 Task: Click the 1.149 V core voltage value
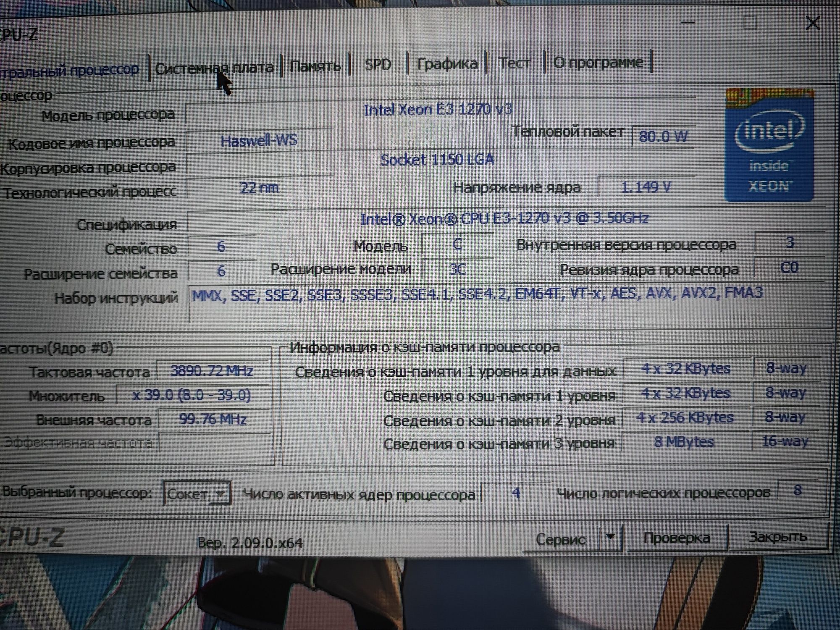click(x=646, y=186)
